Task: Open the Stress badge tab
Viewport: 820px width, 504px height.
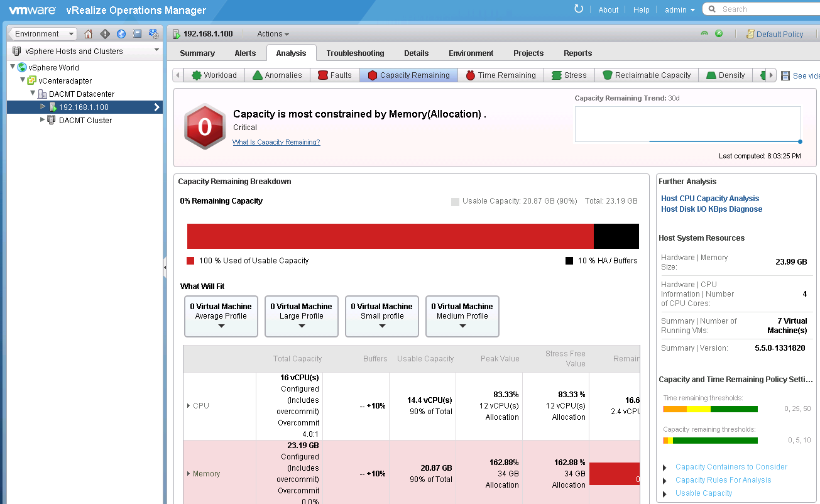Action: tap(569, 75)
